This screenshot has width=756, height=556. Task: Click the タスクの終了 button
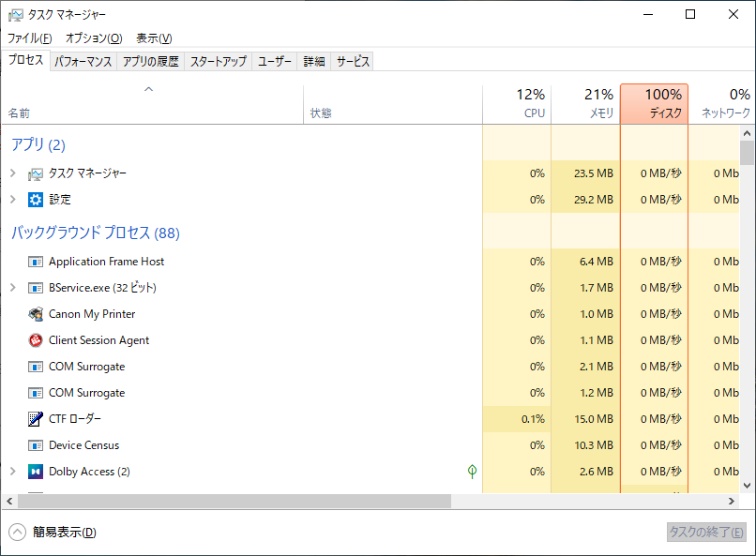point(706,532)
